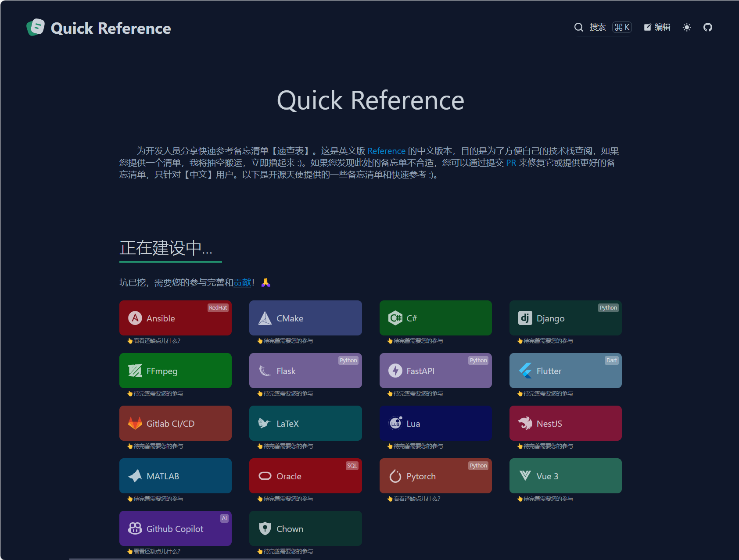Select the Oracle cheat sheet card
Screen dimensions: 739x560
pos(305,476)
